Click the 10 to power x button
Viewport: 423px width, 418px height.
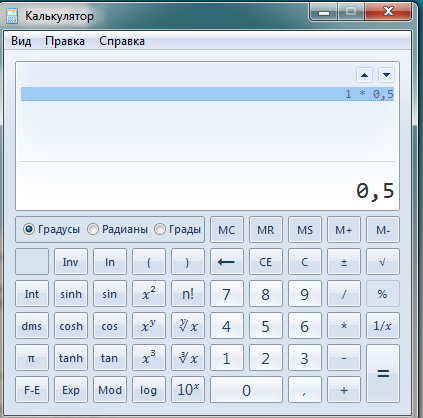click(x=188, y=390)
